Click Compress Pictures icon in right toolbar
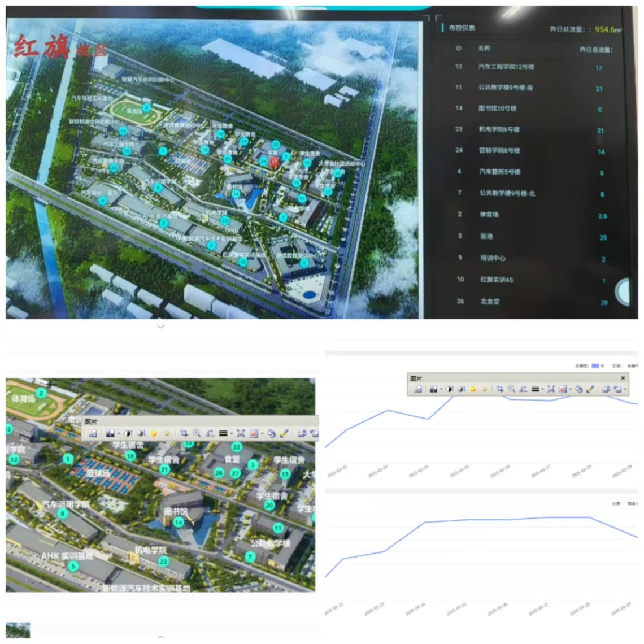 coord(551,389)
